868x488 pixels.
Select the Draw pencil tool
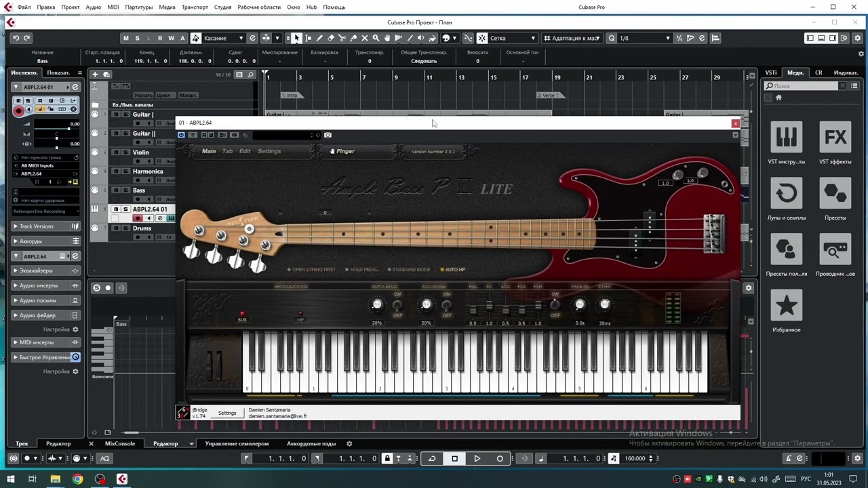tap(319, 38)
